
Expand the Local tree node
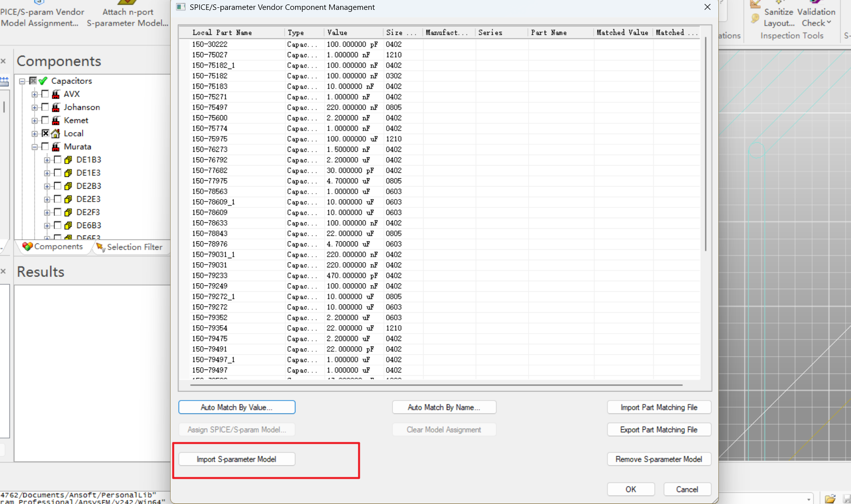(x=35, y=134)
